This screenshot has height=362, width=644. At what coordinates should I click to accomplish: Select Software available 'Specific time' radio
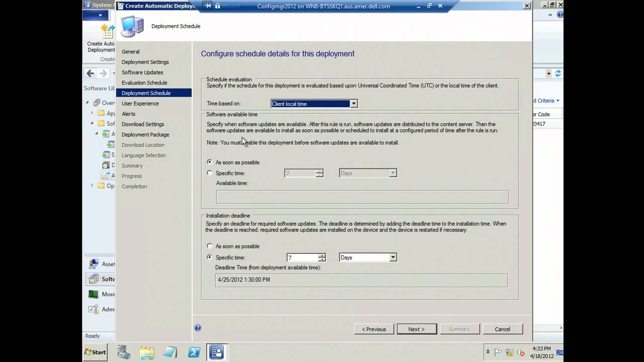coord(210,173)
